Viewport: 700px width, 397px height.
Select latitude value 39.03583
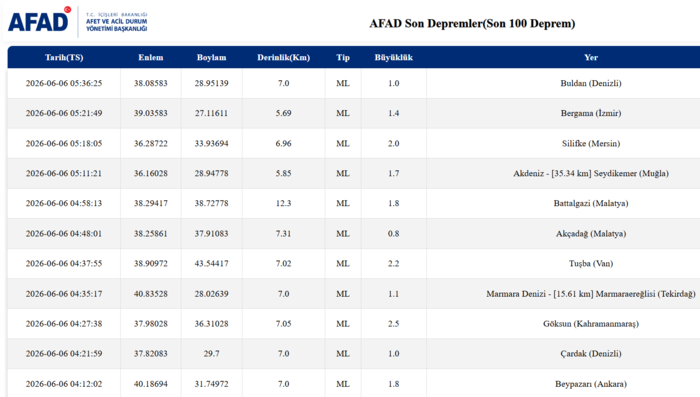pos(150,113)
